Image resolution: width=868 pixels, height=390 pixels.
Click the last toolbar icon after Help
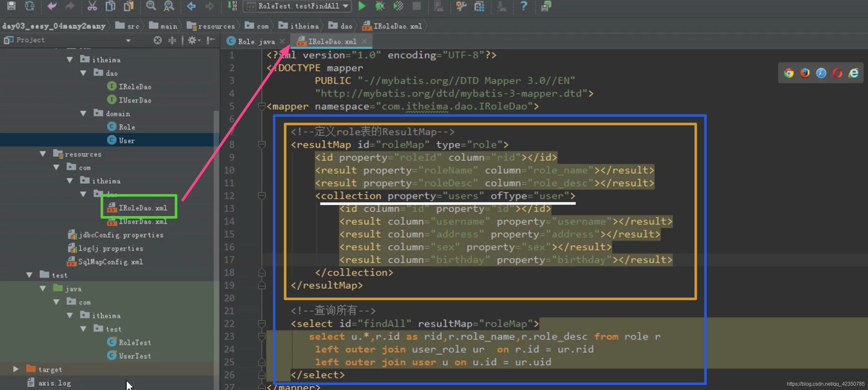pyautogui.click(x=546, y=6)
